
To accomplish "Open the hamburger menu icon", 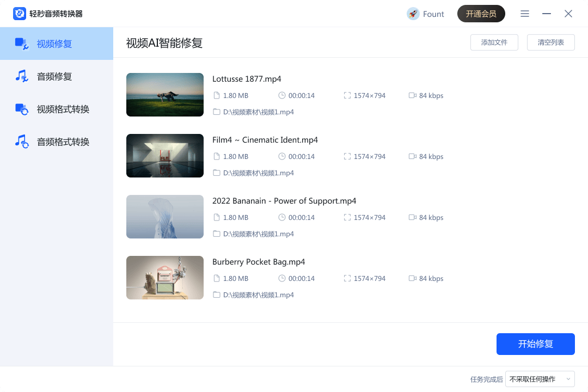I will [525, 14].
